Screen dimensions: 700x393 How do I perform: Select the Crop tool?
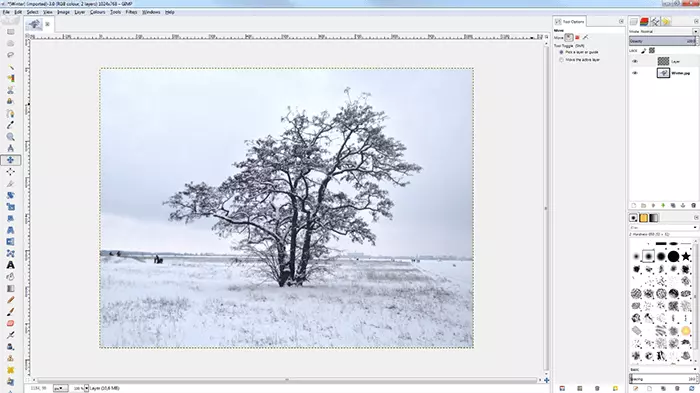[x=10, y=184]
